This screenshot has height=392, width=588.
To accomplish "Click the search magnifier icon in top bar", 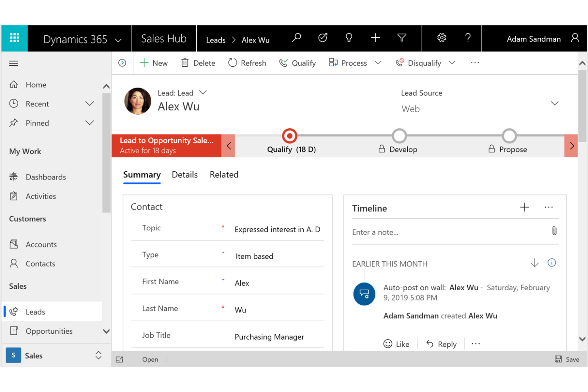I will [x=296, y=38].
